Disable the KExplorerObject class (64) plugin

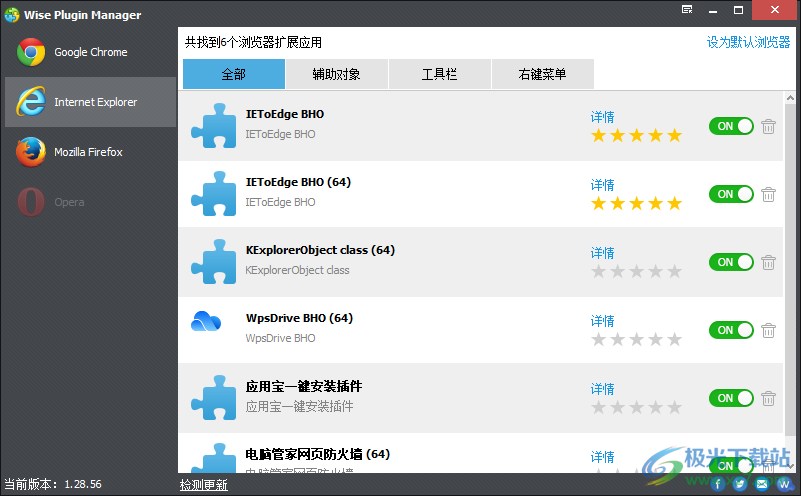coord(731,262)
